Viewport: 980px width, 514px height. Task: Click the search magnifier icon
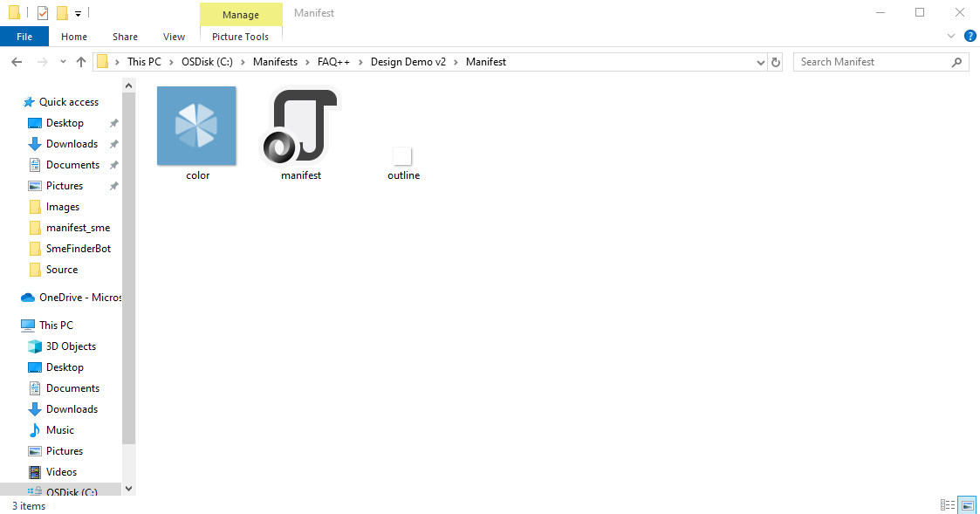(x=956, y=62)
